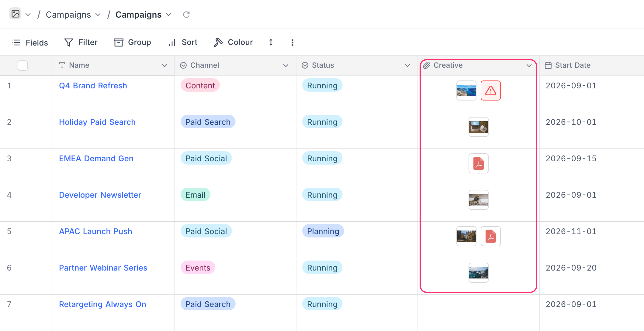The height and width of the screenshot is (331, 644).
Task: Open the Q4 Brand Refresh record
Action: (93, 86)
